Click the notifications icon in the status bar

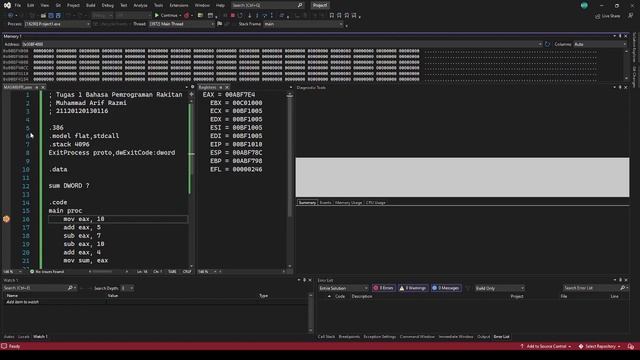coord(631,347)
